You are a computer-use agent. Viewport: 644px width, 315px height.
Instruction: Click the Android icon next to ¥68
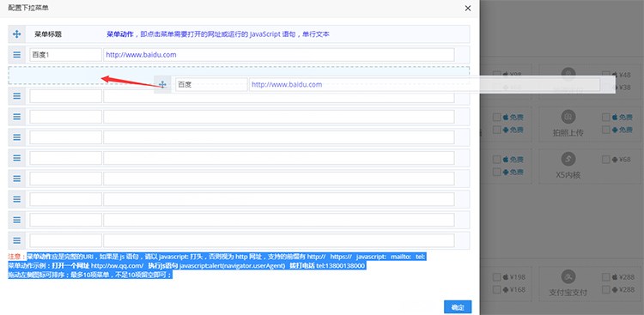615,160
